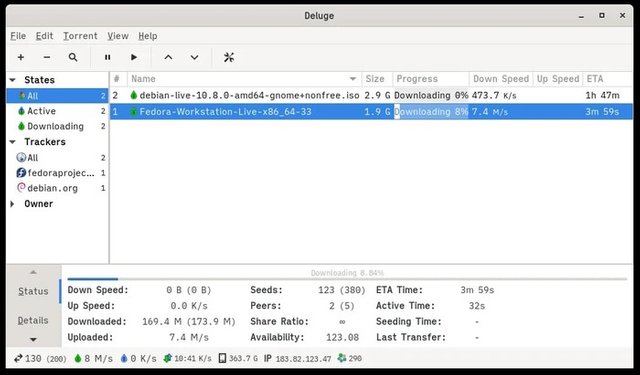Click download speed 8 M/s status item

point(93,358)
